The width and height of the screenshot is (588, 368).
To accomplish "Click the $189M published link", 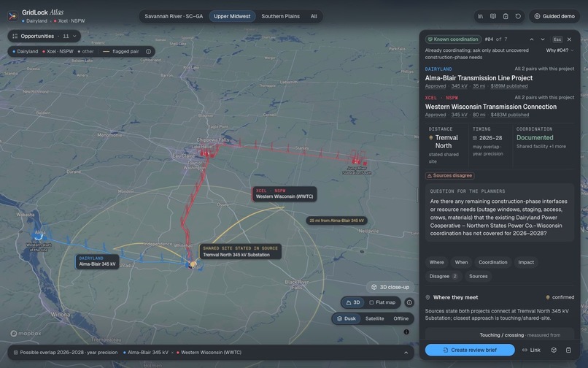I will pos(509,86).
